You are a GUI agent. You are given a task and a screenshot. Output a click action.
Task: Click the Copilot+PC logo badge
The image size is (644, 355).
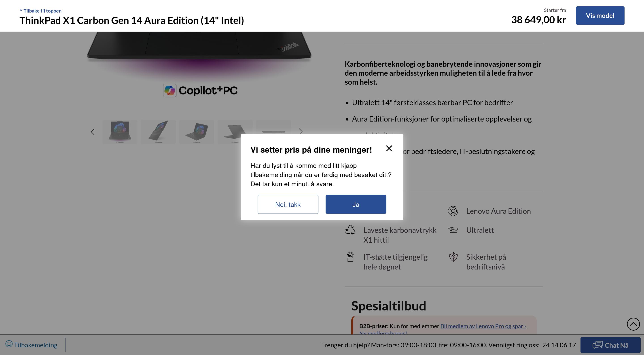pos(200,90)
